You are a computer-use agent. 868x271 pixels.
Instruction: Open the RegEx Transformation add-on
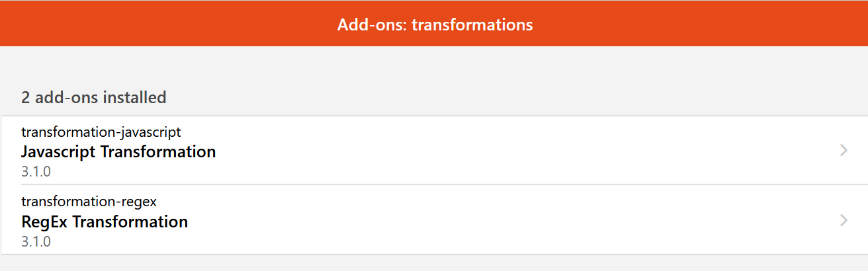pos(105,221)
